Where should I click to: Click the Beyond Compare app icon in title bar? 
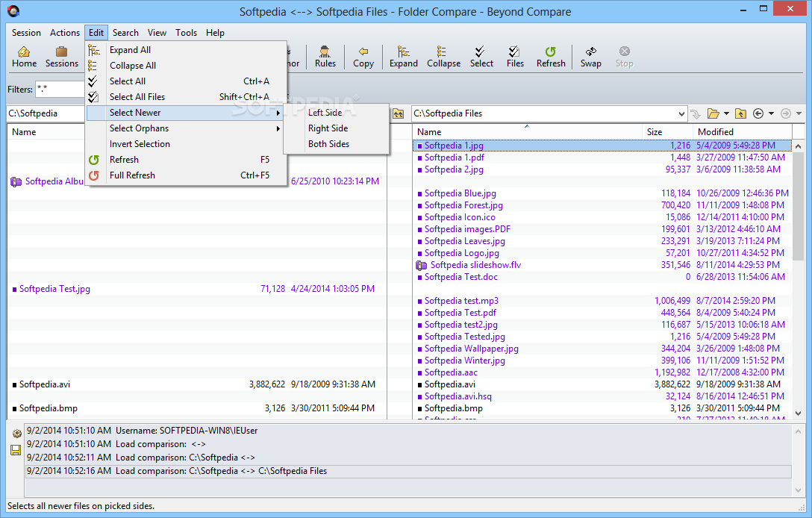13,11
